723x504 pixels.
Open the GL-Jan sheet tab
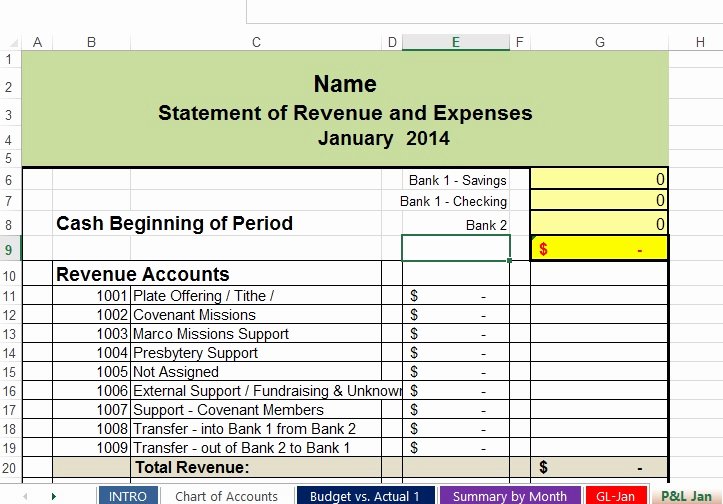[x=616, y=496]
